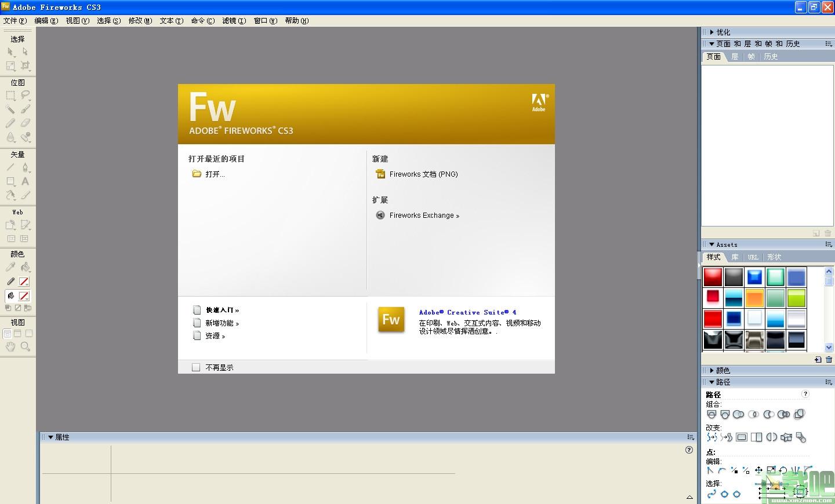835x504 pixels.
Task: Select the Eraser tool
Action: pos(25,123)
